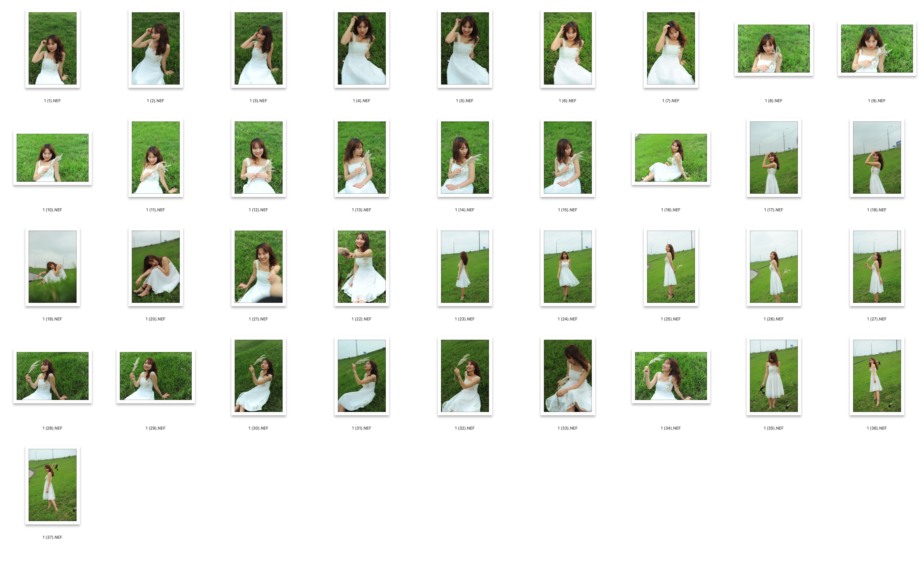Image resolution: width=924 pixels, height=571 pixels.
Task: Select photo 1 (22).NEF
Action: point(361,267)
